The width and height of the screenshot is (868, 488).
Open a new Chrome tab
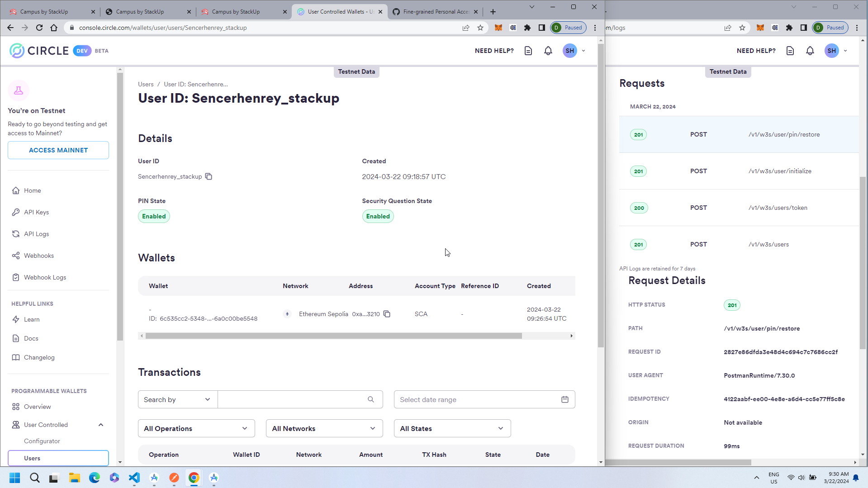click(x=493, y=12)
